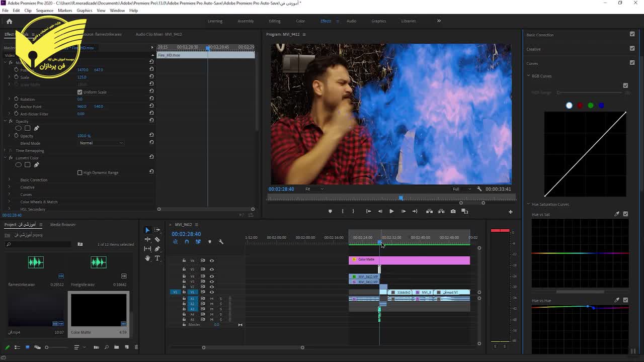
Task: Open timeline wrench settings
Action: 221,242
